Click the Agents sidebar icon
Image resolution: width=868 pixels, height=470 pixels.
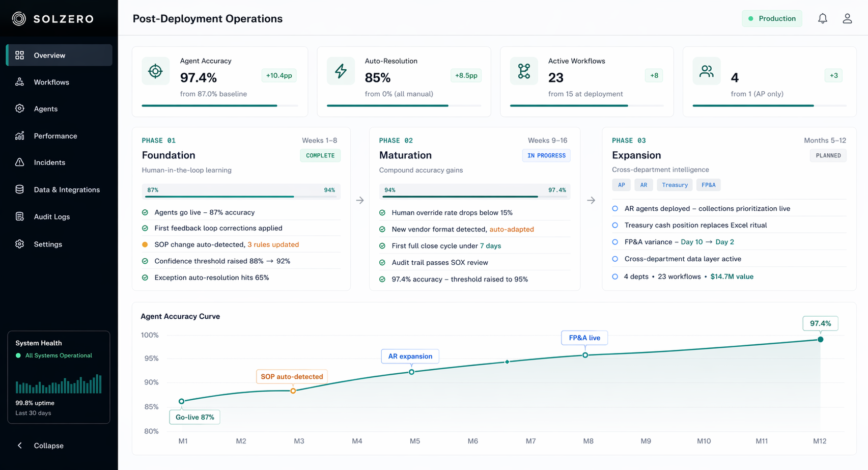point(20,108)
